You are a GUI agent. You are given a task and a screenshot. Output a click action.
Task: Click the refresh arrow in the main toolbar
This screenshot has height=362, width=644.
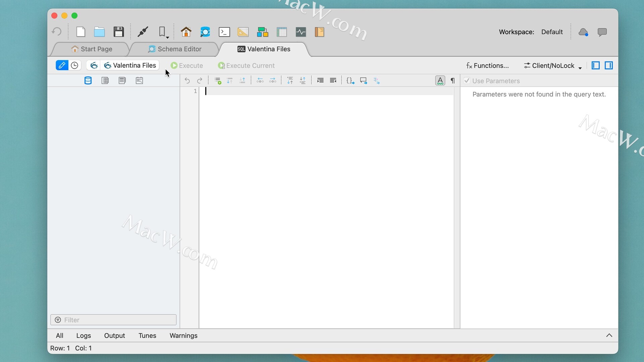[x=57, y=32]
